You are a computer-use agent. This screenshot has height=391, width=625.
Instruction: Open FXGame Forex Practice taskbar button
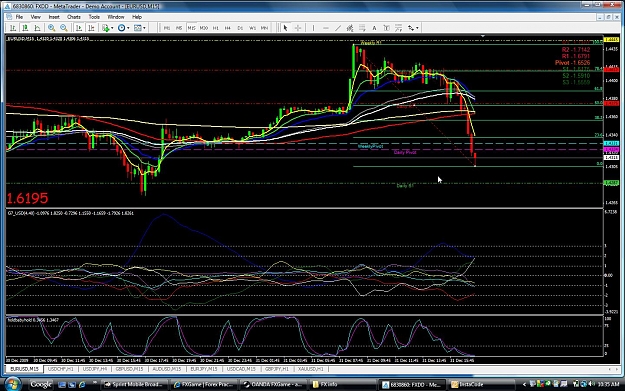tap(204, 385)
